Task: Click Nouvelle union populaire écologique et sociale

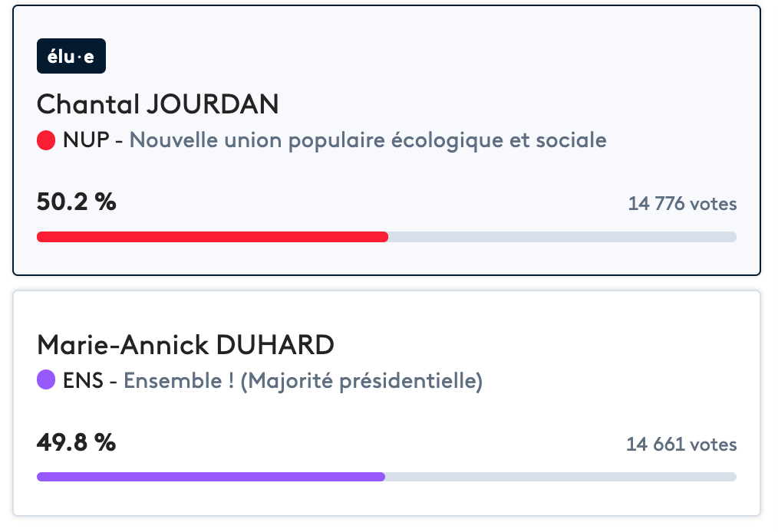Action: point(368,140)
